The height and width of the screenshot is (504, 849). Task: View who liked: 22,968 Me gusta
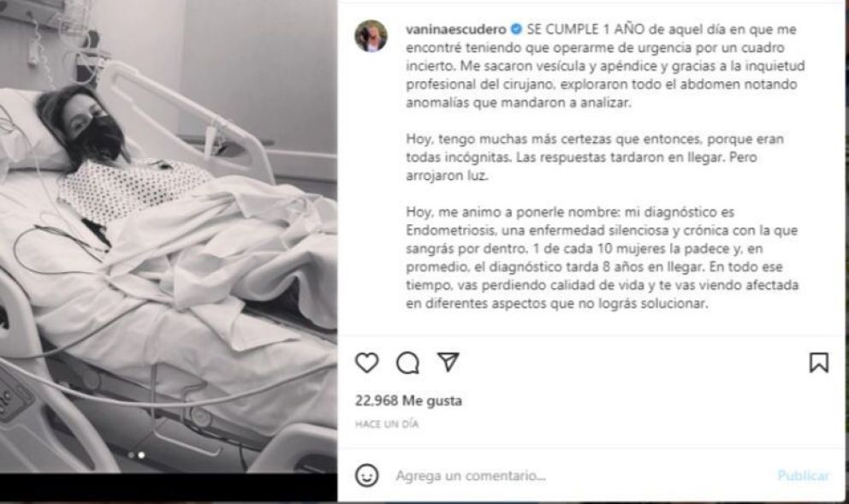(408, 400)
